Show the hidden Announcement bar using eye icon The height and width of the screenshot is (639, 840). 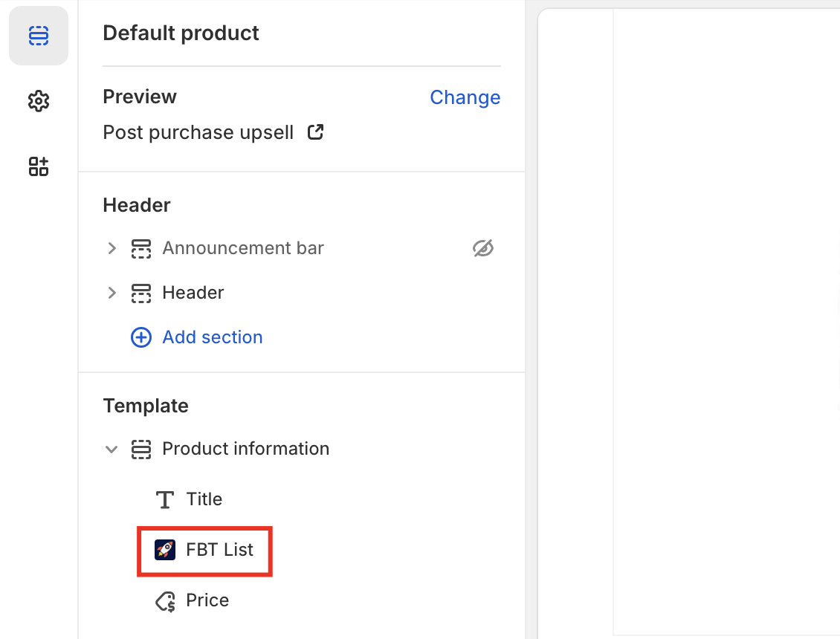point(483,248)
